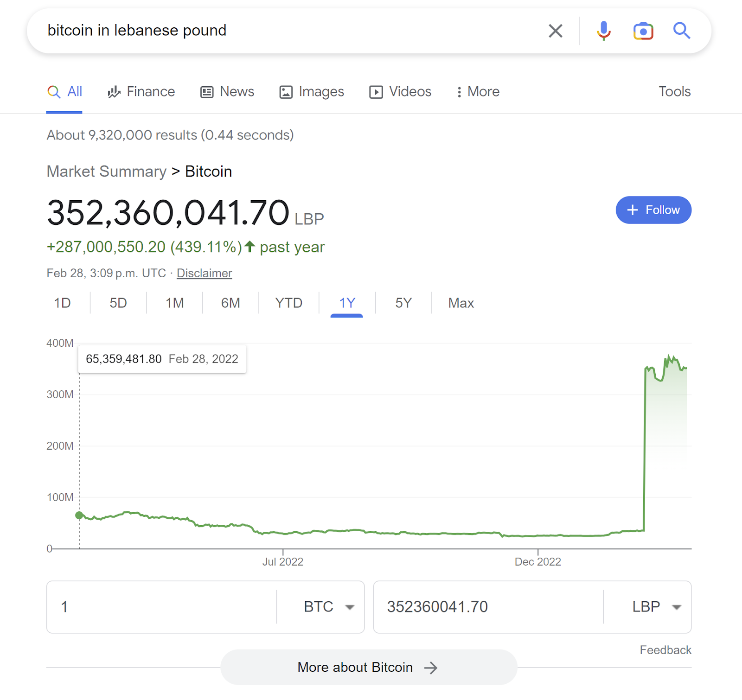742x700 pixels.
Task: Follow Bitcoin with the Follow button
Action: click(x=653, y=210)
